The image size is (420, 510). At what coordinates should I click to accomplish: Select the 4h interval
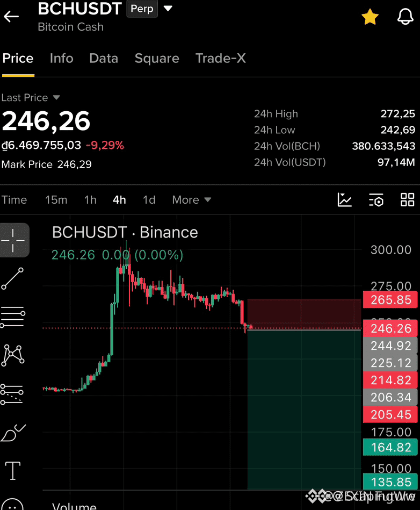pos(119,200)
